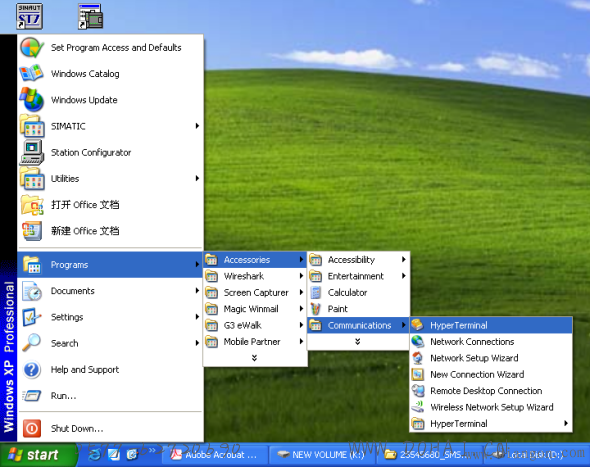590x467 pixels.
Task: Click the 新建 Office 文档 icon
Action: click(32, 231)
